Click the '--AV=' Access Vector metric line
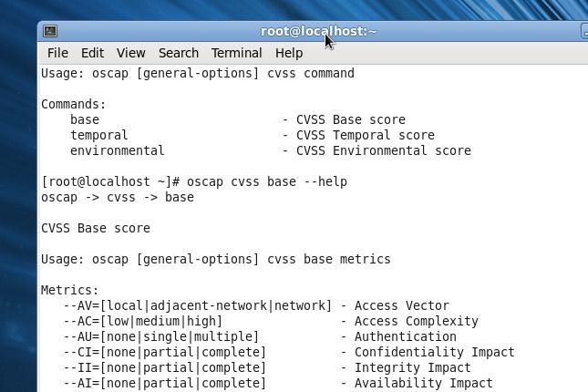 (256, 305)
